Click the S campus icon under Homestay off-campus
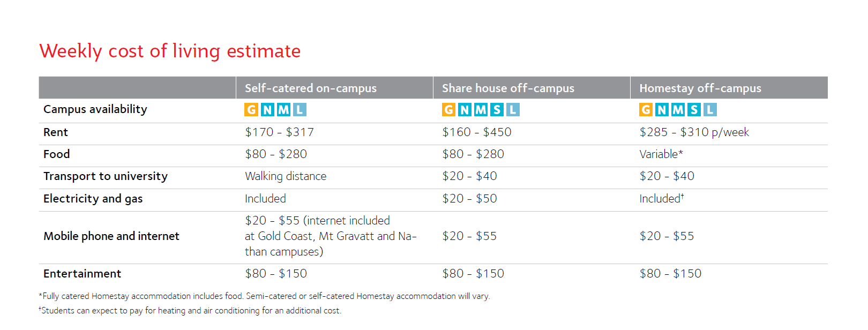 tap(694, 110)
